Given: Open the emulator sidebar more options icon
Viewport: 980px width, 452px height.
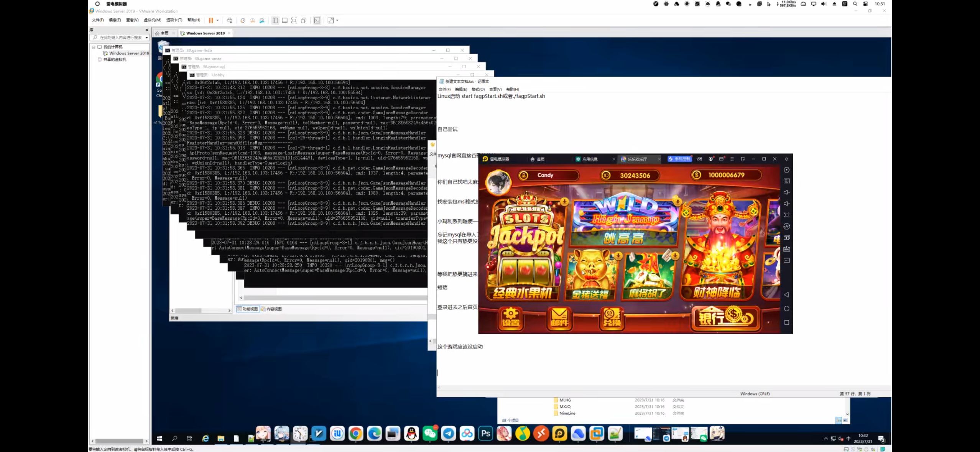Looking at the screenshot, I should point(787,260).
